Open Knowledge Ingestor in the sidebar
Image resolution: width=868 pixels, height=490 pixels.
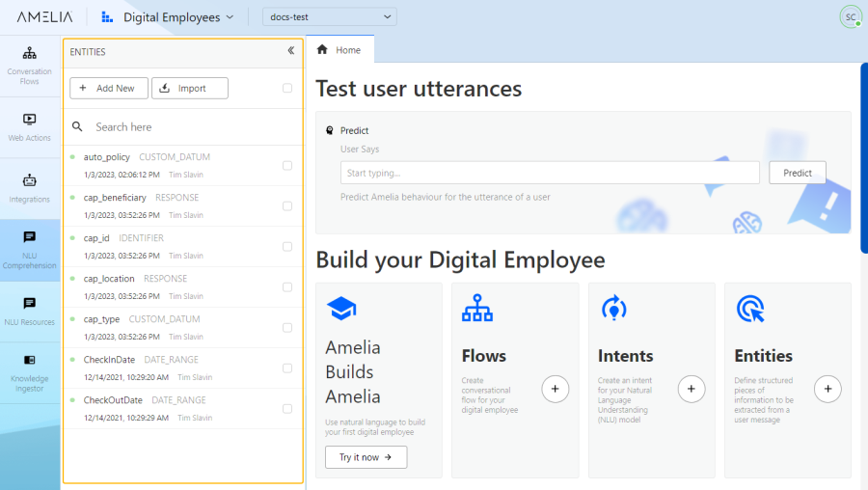pos(30,373)
